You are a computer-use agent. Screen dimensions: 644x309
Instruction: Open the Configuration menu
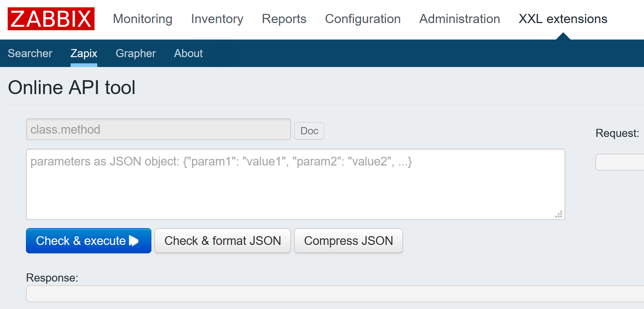[x=363, y=19]
